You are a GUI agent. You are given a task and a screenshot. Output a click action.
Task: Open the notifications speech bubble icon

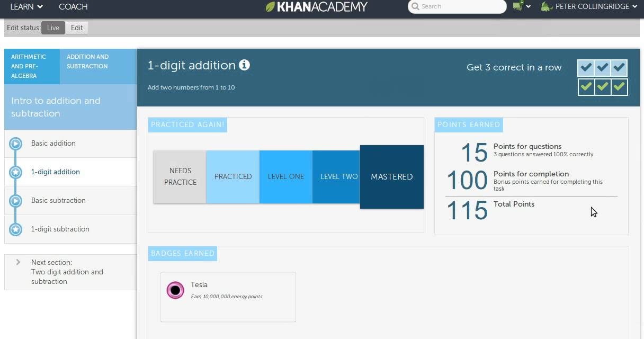point(517,6)
